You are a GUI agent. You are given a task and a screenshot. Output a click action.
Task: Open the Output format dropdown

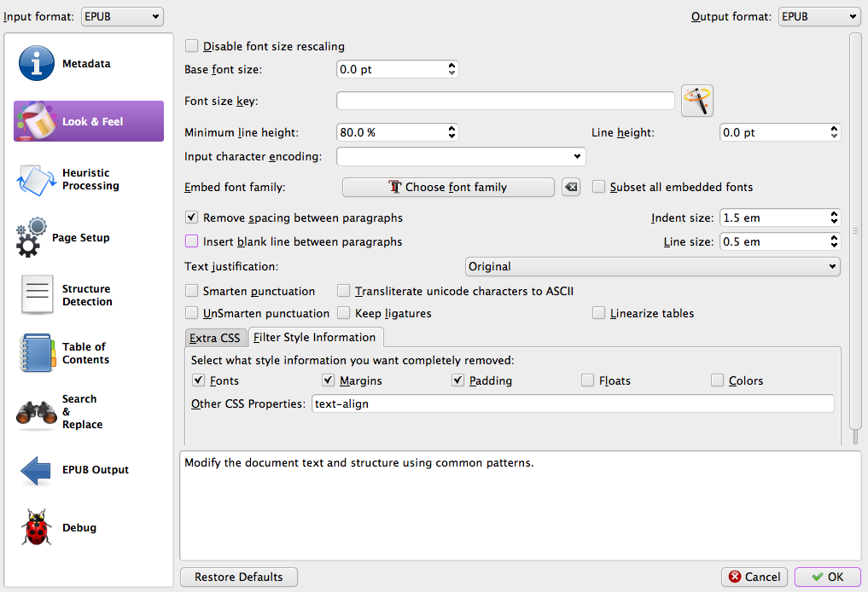tap(819, 16)
